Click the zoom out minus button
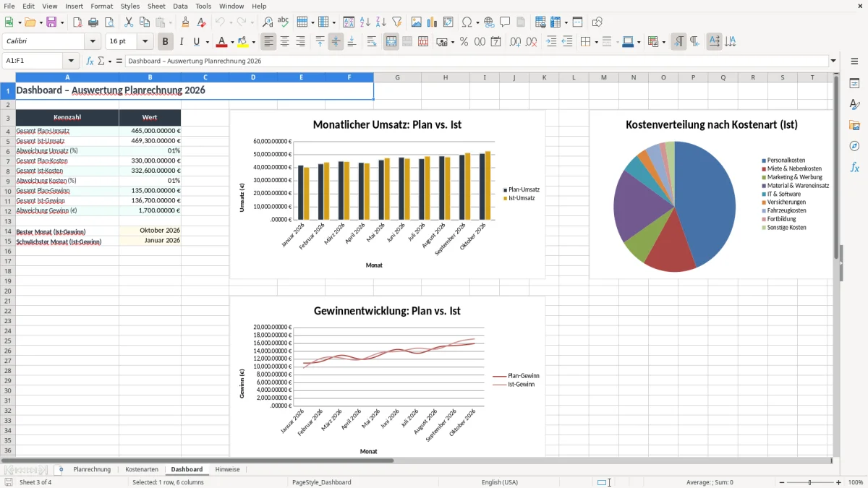The image size is (868, 488). coord(780,482)
